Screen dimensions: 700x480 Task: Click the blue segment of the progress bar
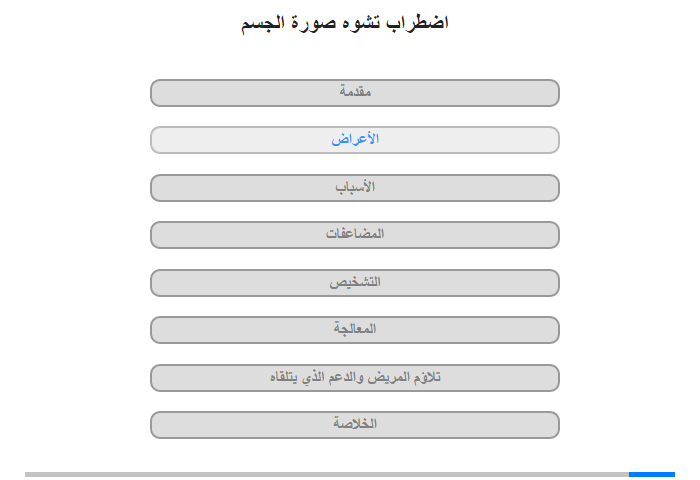(652, 474)
